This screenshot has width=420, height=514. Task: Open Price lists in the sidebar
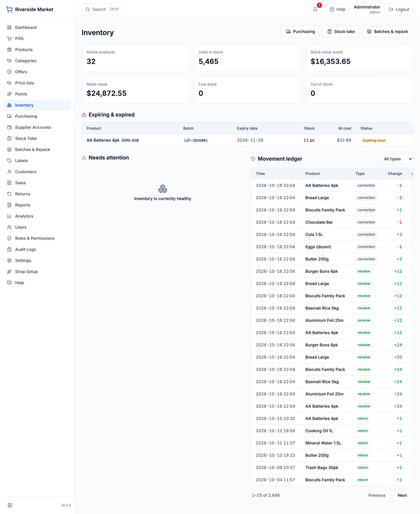pyautogui.click(x=37, y=83)
